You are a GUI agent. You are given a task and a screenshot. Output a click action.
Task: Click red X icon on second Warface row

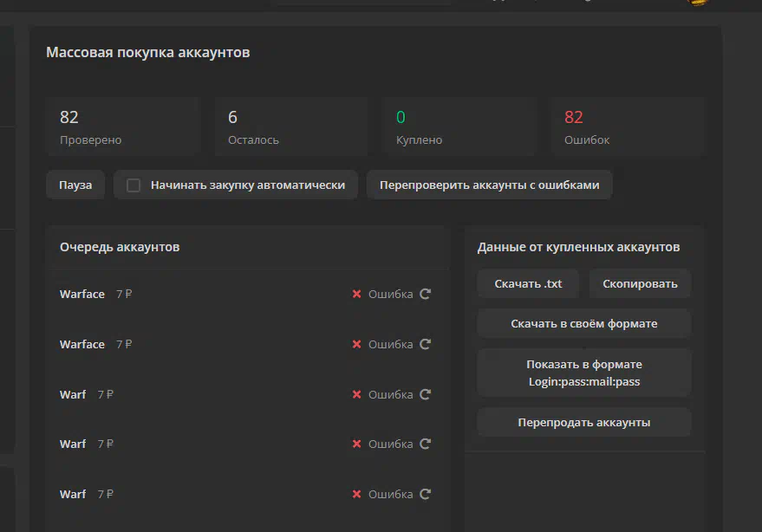(x=356, y=344)
